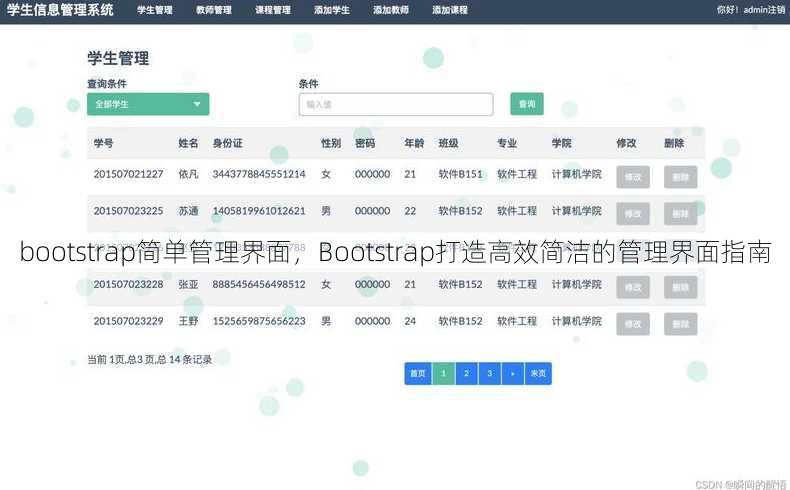Viewport: 790px width, 490px height.
Task: Click the 软件B151 class cell
Action: [x=460, y=174]
